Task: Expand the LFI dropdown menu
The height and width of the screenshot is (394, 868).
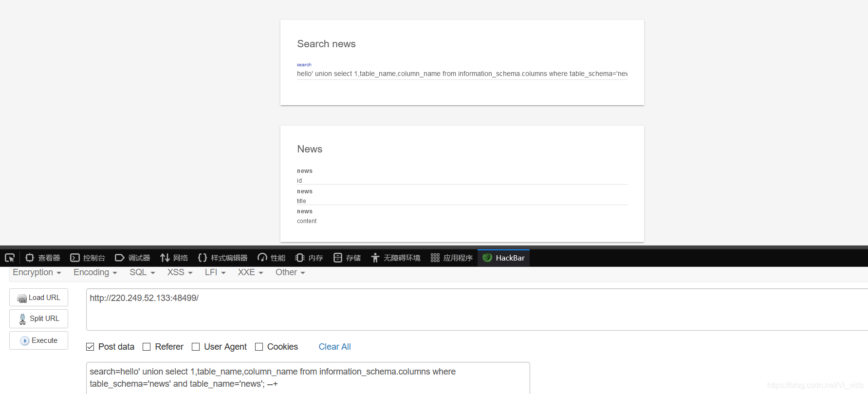Action: (215, 272)
